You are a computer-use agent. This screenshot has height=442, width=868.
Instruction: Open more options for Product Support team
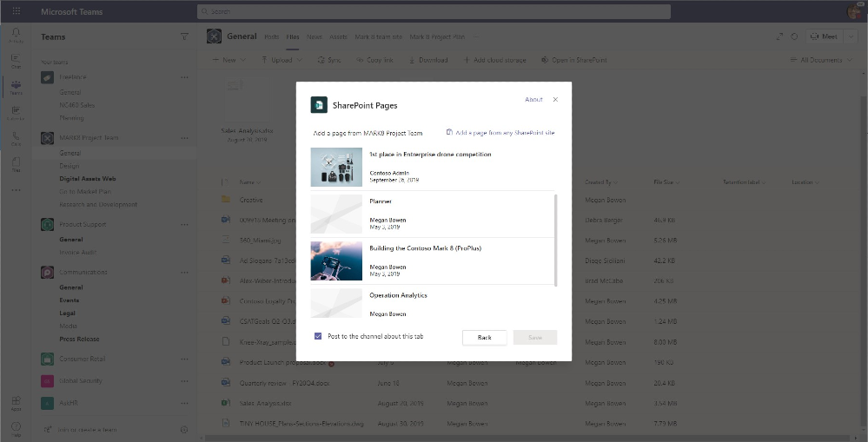point(184,225)
